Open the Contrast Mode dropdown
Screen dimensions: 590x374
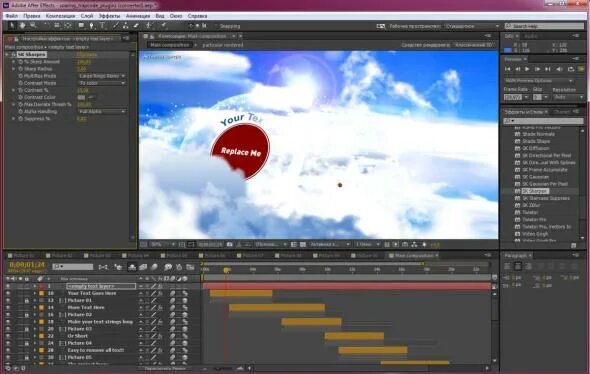102,83
